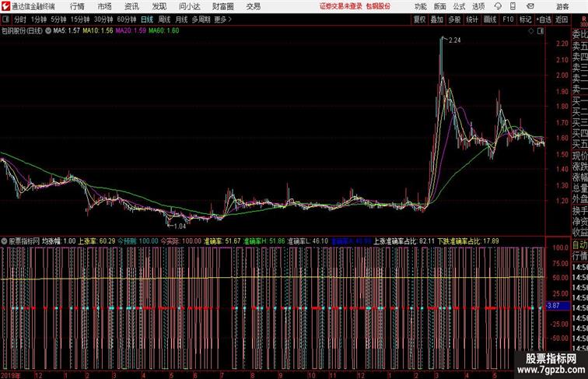The image size is (588, 379).
Task: Open the 行情 menu
Action: [x=77, y=6]
